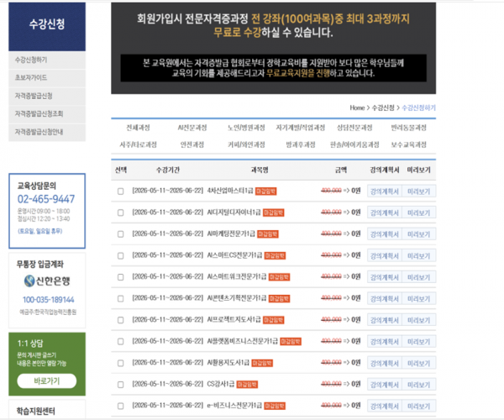The image size is (504, 420).
Task: Open 미리보기 for AI콘텐츠기획전문가1급
Action: 419,299
